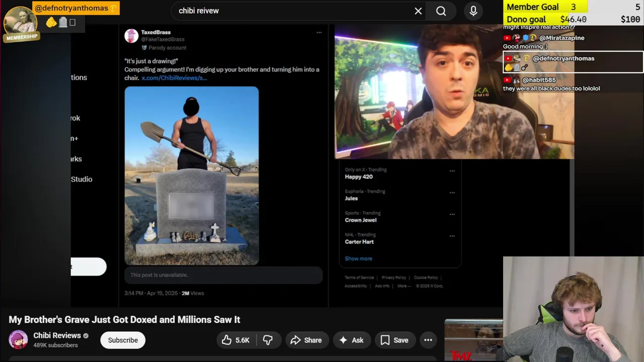Viewport: 644px width, 362px height.
Task: Click the 2M Views count
Action: [x=193, y=293]
